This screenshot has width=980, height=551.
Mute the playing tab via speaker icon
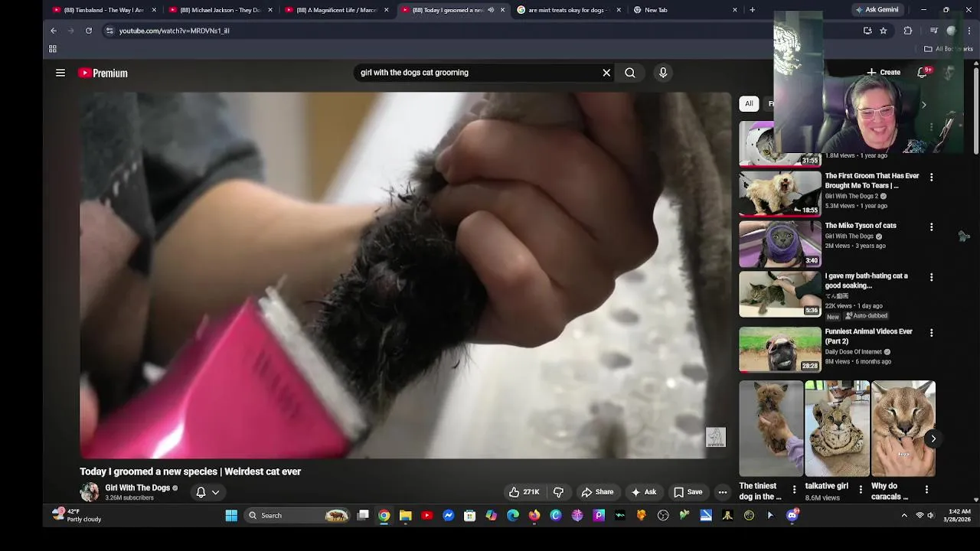click(x=491, y=10)
